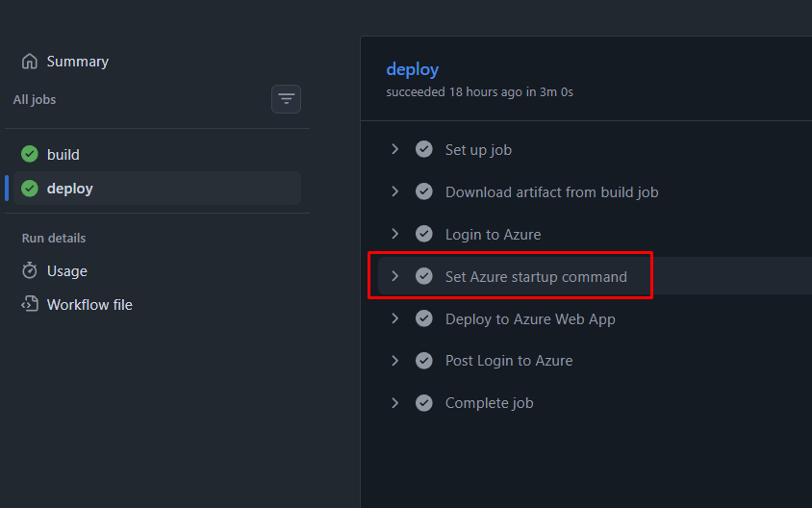Click the All jobs heading text
The image size is (812, 508).
click(35, 99)
